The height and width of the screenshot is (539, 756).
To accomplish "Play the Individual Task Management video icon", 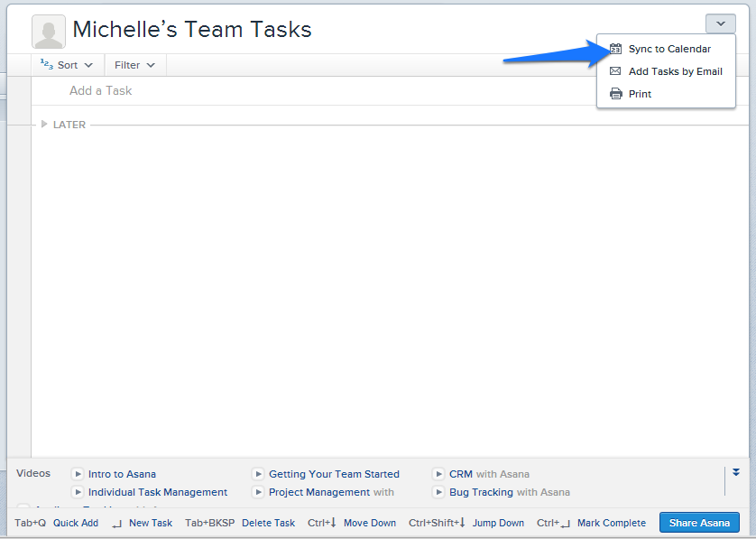I will point(78,492).
